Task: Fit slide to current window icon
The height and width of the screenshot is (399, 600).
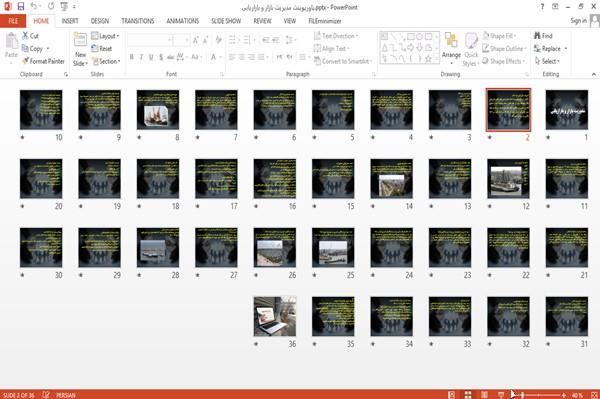Action: coord(594,395)
